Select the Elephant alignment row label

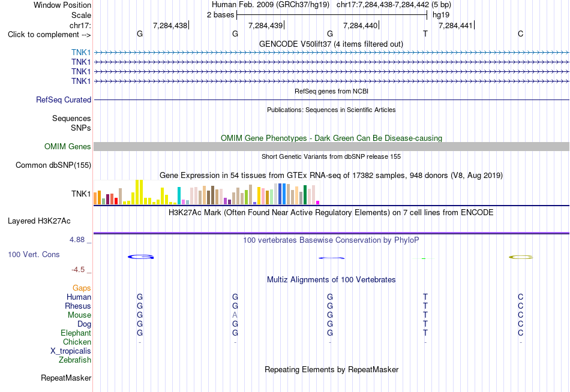[x=76, y=333]
